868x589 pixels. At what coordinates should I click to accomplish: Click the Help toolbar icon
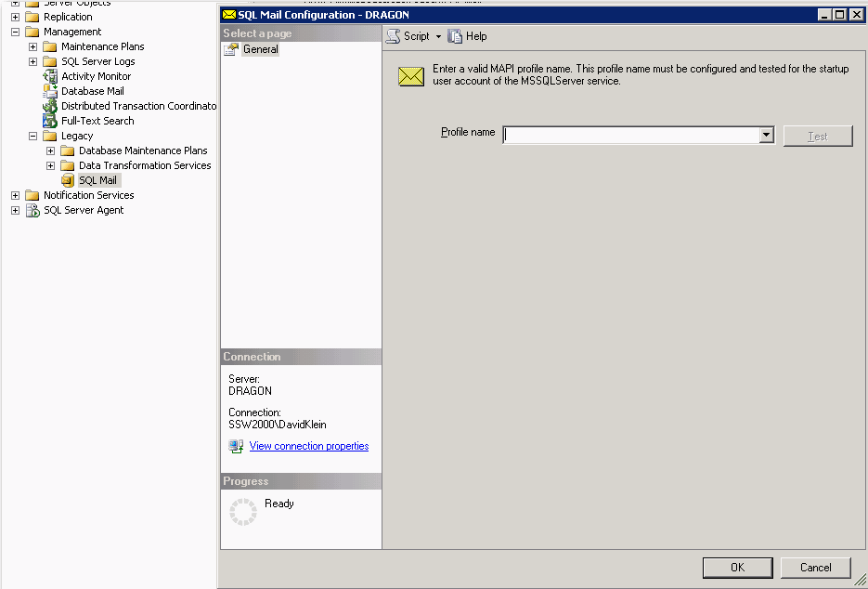455,36
